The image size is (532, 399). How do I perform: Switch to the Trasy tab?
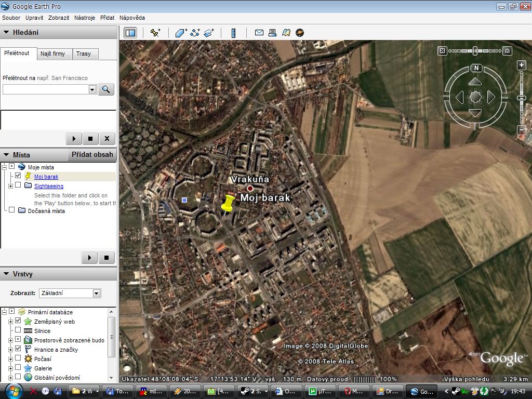84,54
